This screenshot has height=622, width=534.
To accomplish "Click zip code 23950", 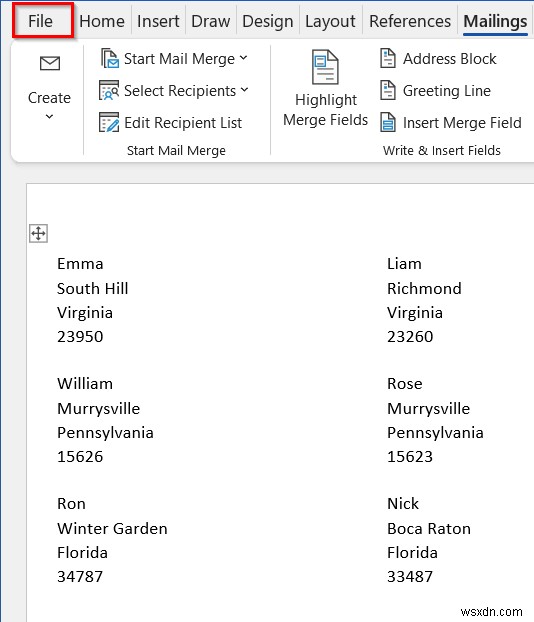I will point(80,337).
